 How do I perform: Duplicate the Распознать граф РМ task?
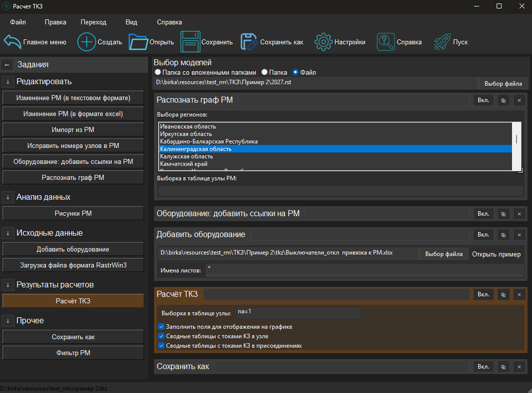504,101
